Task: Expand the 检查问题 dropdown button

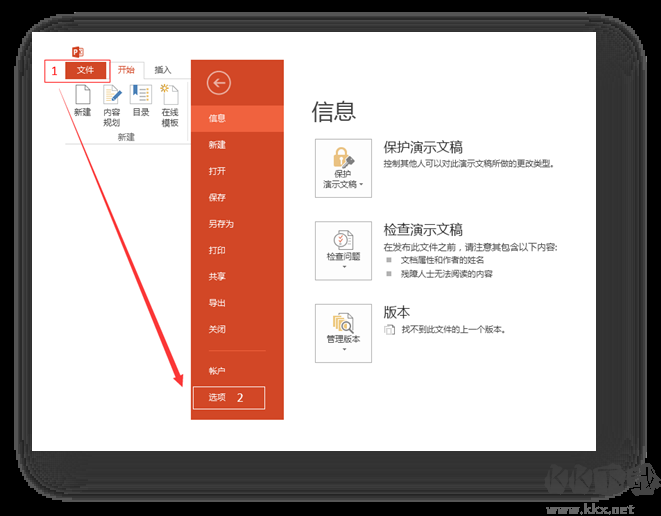Action: [343, 251]
